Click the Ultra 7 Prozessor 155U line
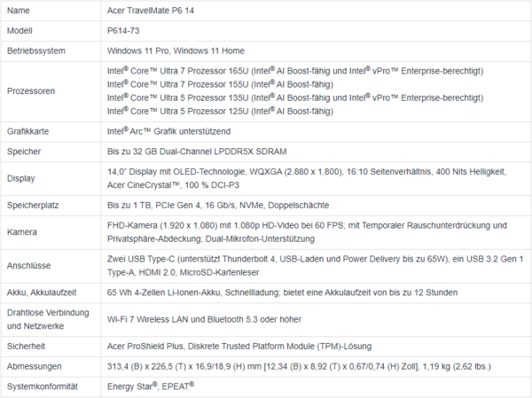Screen dimensions: 532x398 (x=220, y=84)
